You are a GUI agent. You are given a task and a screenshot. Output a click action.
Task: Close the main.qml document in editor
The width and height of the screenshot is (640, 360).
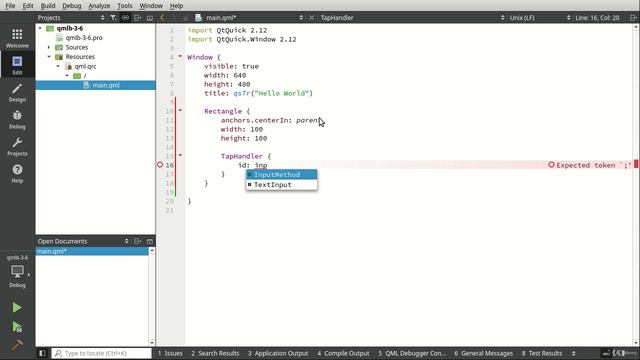point(312,18)
